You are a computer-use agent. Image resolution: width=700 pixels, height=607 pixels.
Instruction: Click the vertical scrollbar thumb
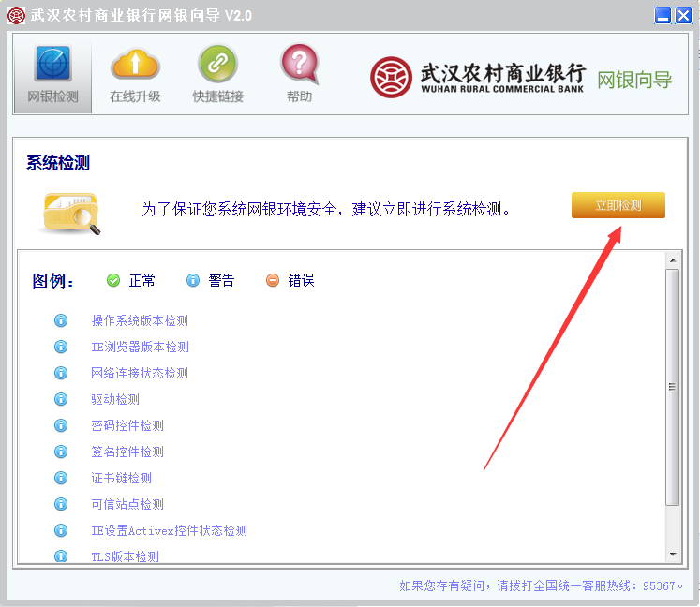(673, 387)
